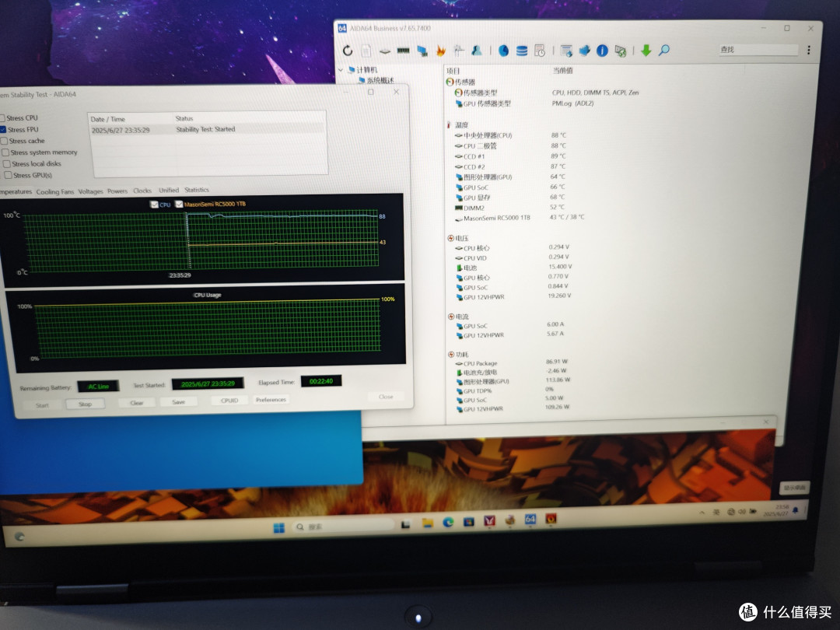Screen dimensions: 840x630
Task: Click the disk benchmark drive icon
Action: [x=385, y=51]
